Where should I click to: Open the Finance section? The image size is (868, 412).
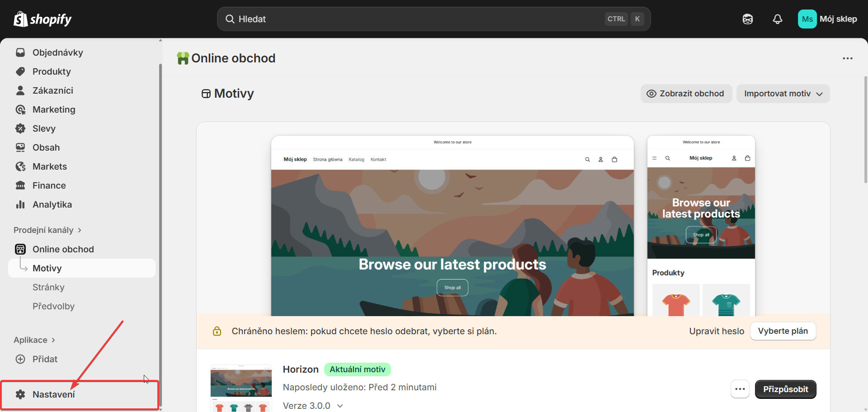coord(49,185)
